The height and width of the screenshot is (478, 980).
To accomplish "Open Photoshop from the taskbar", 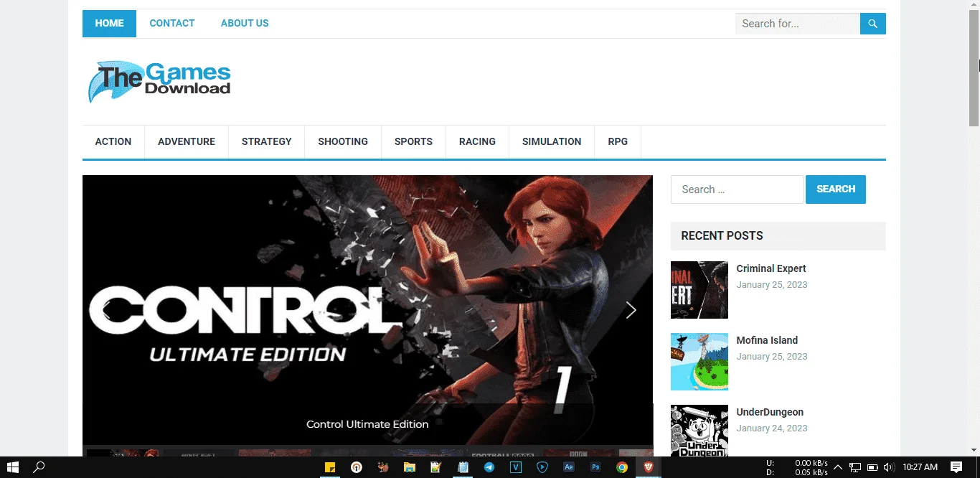I will (595, 467).
